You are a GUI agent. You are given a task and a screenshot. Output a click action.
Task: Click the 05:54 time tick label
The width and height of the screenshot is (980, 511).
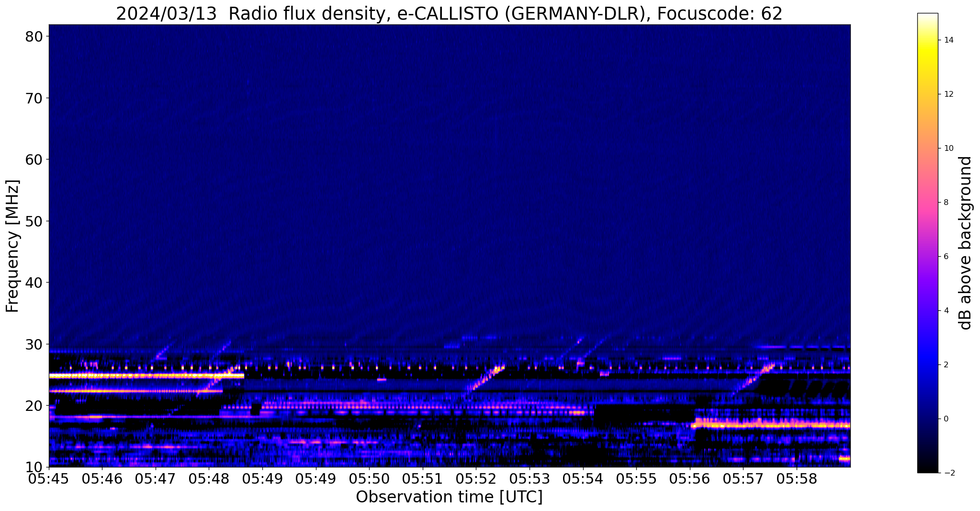pyautogui.click(x=583, y=479)
